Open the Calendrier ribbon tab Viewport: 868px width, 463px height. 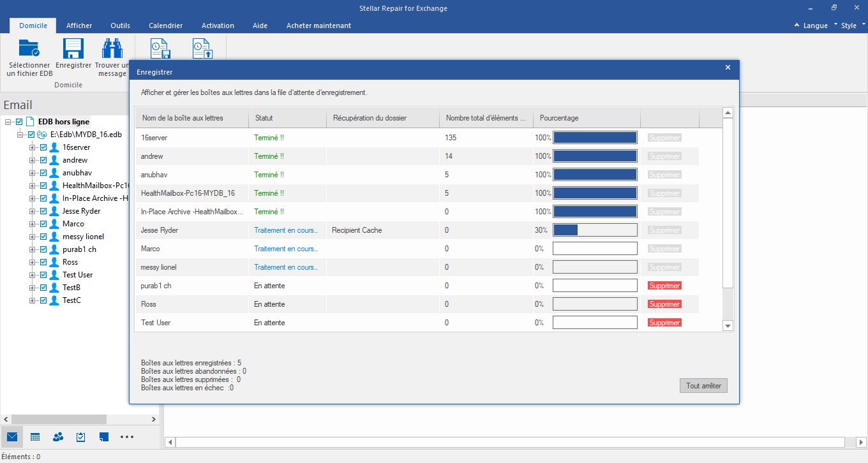click(x=166, y=26)
